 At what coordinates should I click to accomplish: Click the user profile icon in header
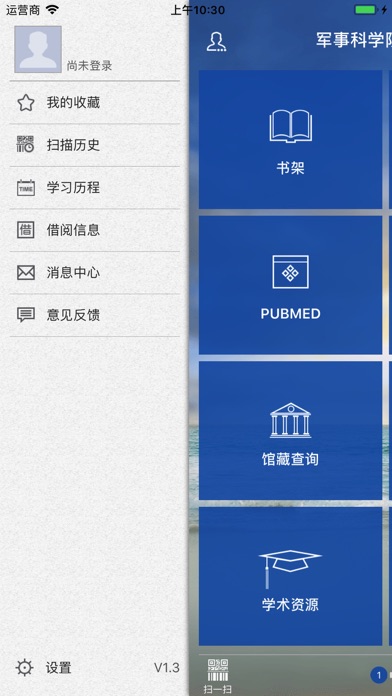click(216, 42)
